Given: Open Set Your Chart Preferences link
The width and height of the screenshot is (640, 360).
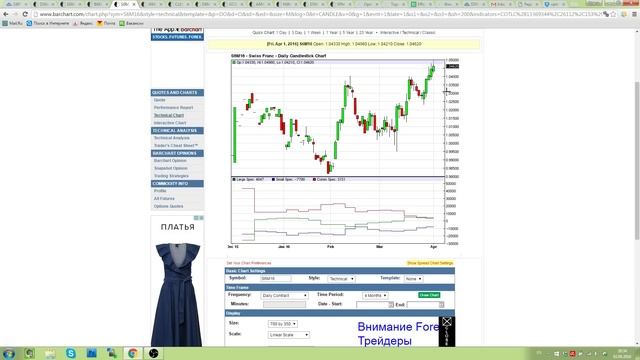Looking at the screenshot, I should click(x=249, y=263).
